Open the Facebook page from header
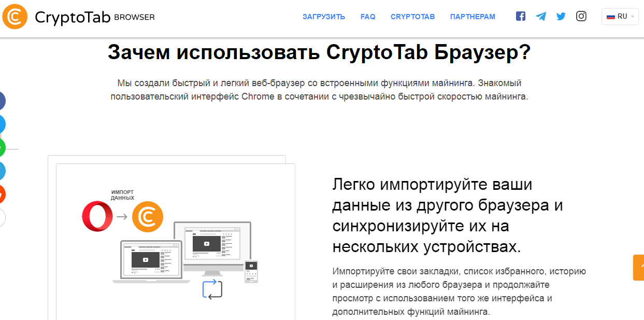The image size is (644, 320). point(521,17)
